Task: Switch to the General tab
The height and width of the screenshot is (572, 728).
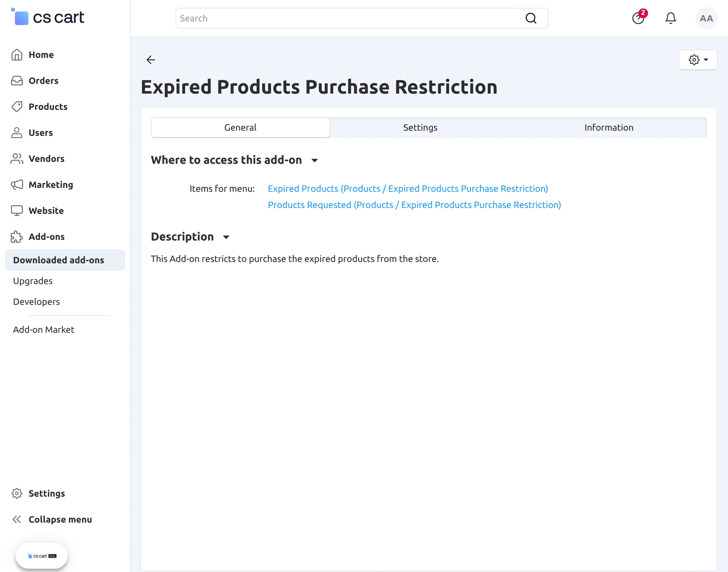Action: pos(240,127)
